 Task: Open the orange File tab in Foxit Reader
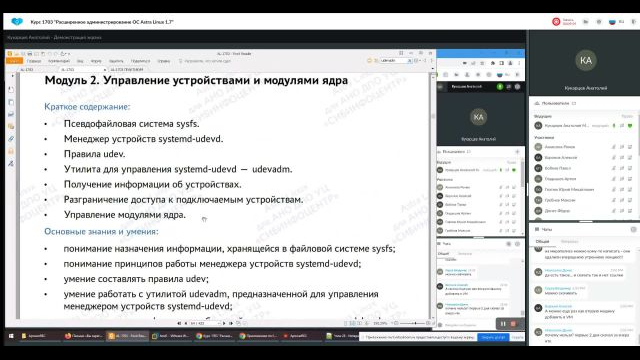coord(14,61)
